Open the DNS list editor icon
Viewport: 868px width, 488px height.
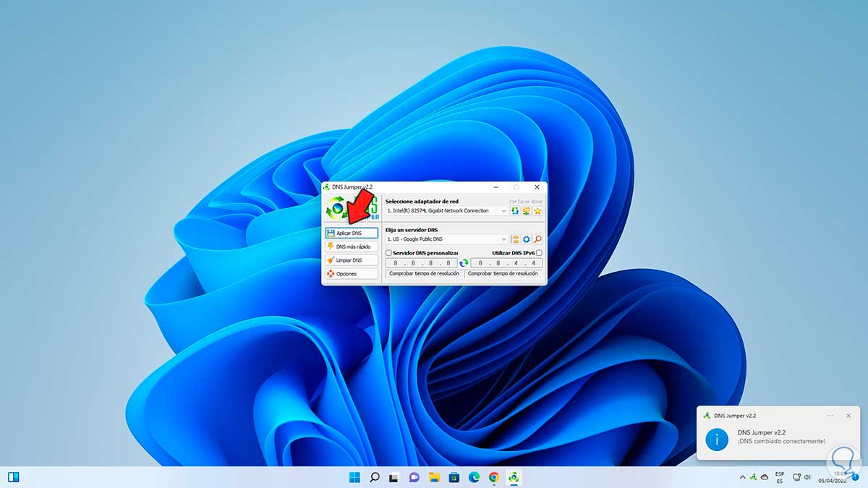coord(515,239)
